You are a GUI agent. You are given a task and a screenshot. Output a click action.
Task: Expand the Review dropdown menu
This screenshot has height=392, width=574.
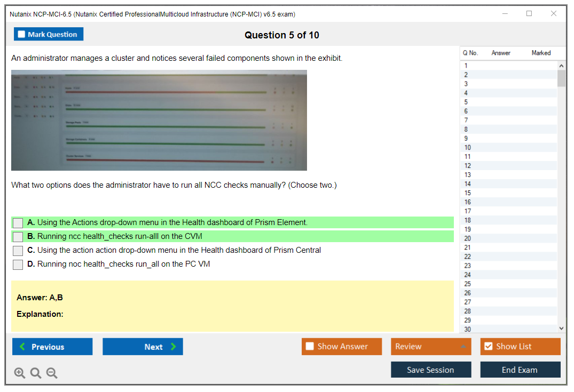(x=463, y=347)
